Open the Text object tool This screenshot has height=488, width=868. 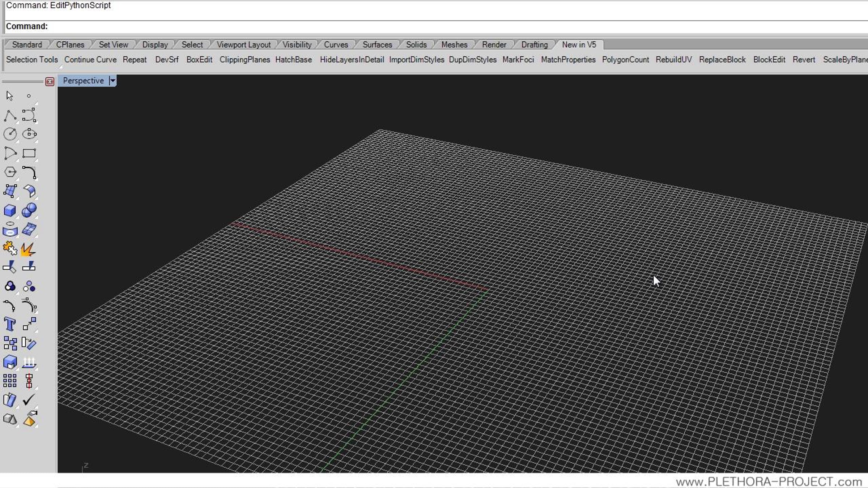click(10, 324)
